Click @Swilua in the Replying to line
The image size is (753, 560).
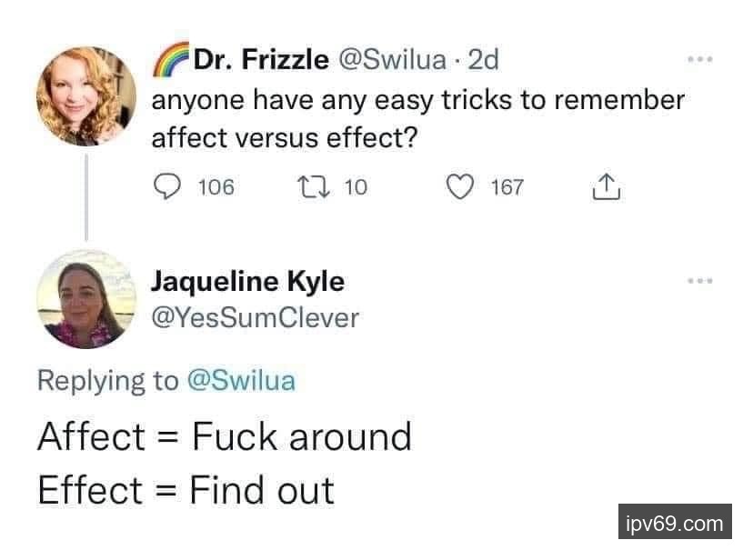click(x=241, y=380)
